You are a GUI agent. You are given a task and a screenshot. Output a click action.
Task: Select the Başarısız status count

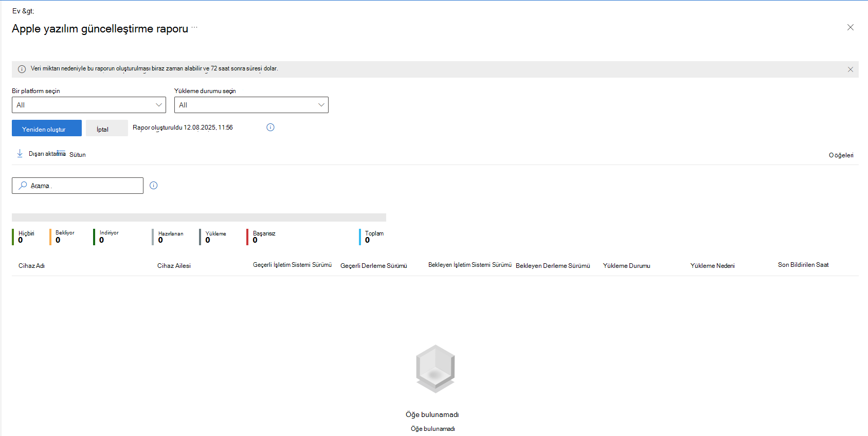[261, 237]
